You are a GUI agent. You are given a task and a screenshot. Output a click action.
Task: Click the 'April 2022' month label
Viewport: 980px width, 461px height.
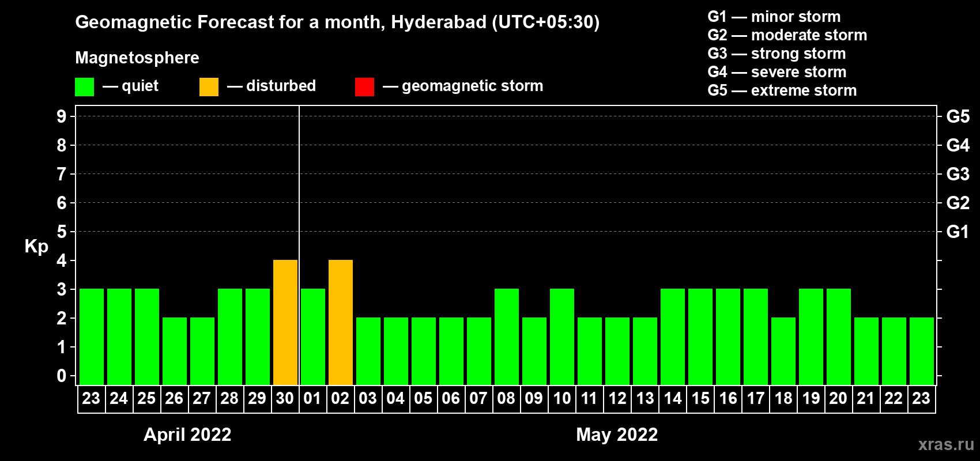point(187,434)
